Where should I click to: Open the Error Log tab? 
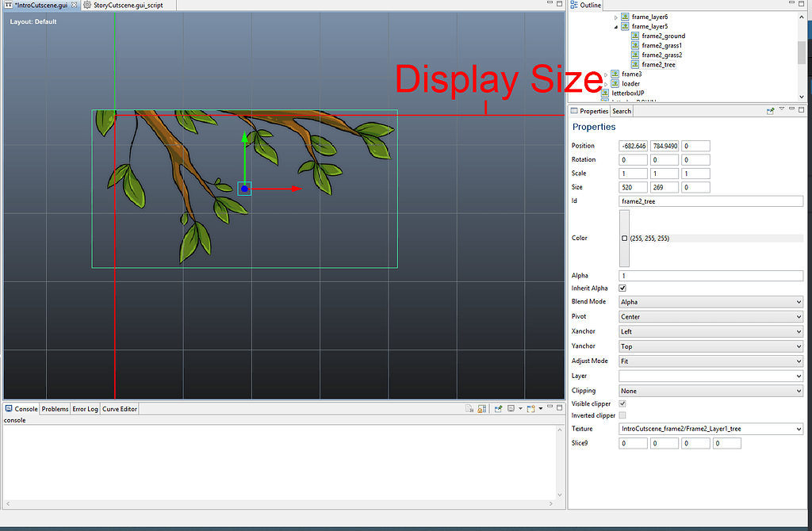click(84, 409)
